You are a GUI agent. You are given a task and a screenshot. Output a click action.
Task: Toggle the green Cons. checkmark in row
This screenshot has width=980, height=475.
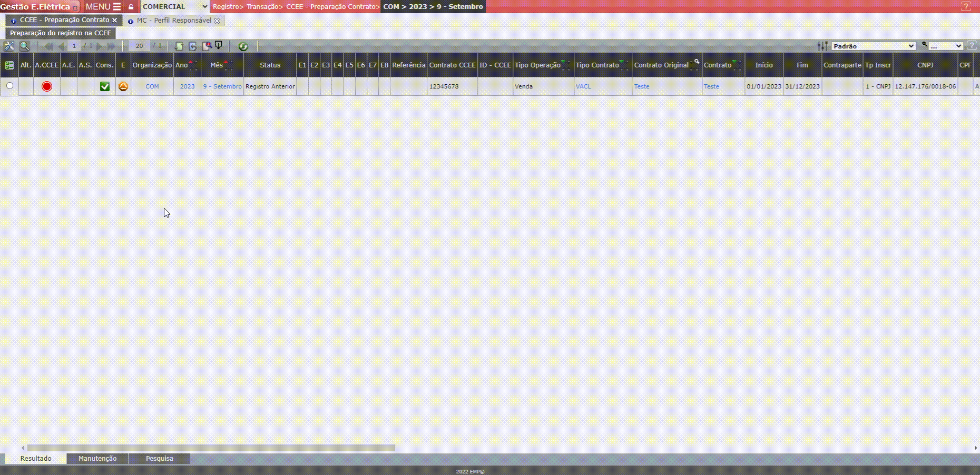click(x=105, y=86)
